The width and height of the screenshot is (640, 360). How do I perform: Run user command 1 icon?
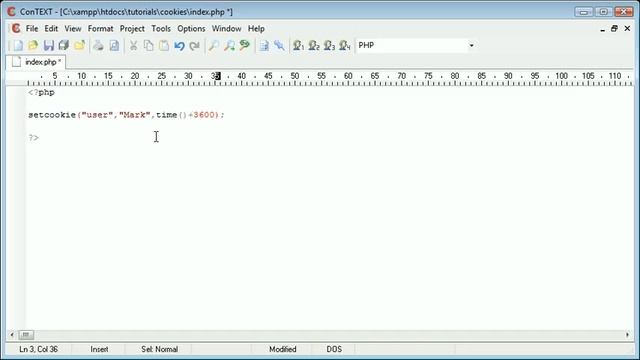pos(298,45)
